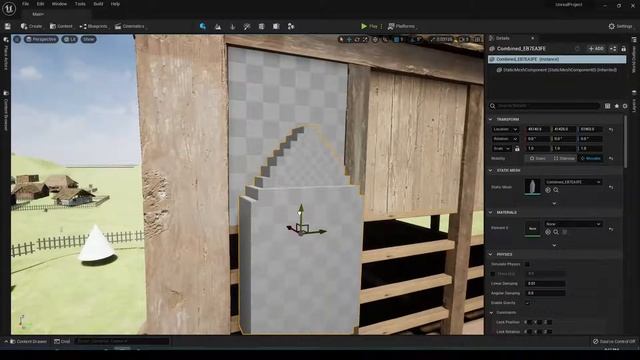Viewport: 640px width, 360px height.
Task: Open viewport options hamburger menu
Action: 17,39
